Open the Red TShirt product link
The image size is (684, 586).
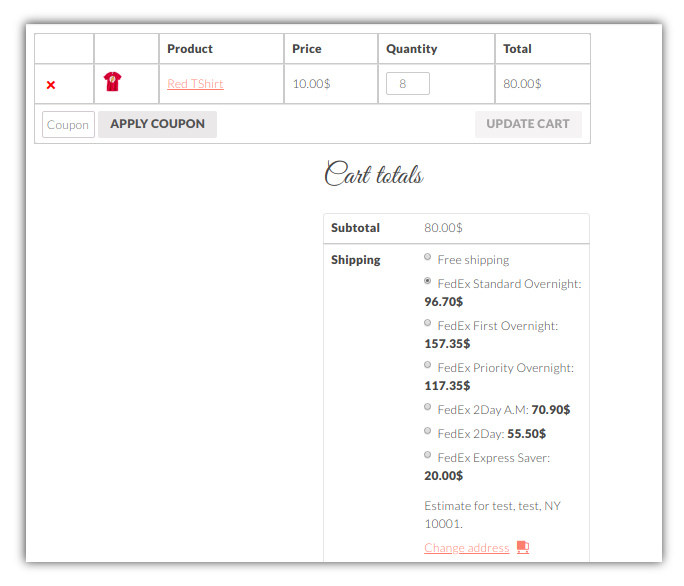(195, 84)
